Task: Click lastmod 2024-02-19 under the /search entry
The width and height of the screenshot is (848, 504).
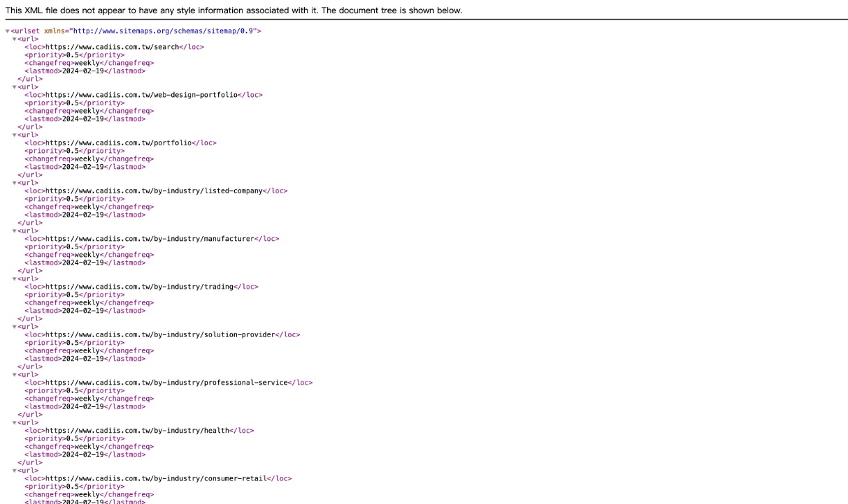Action: click(x=83, y=71)
